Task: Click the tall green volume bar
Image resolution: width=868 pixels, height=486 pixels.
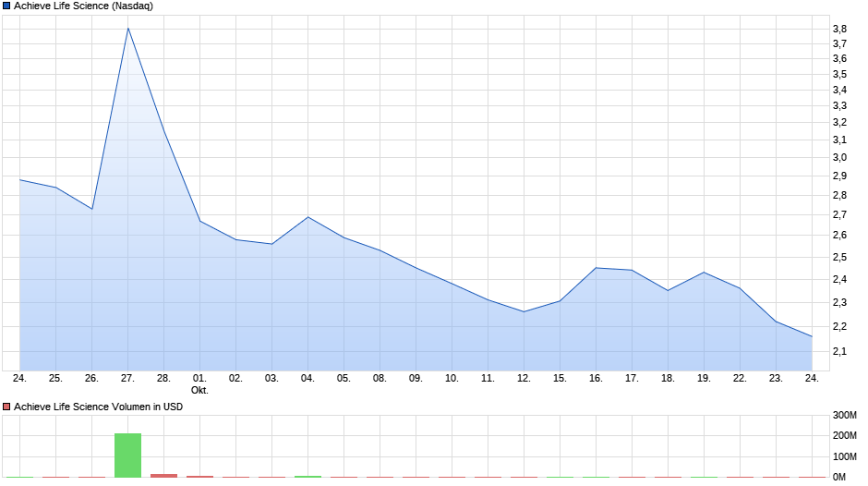Action: pos(128,455)
